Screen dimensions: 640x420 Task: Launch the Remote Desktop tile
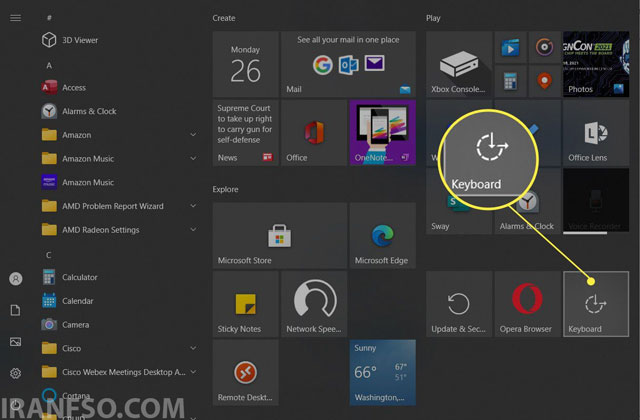click(245, 373)
